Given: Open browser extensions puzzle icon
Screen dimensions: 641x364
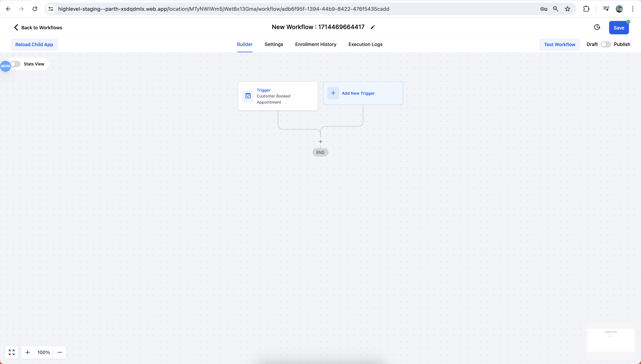Looking at the screenshot, I should click(x=586, y=9).
